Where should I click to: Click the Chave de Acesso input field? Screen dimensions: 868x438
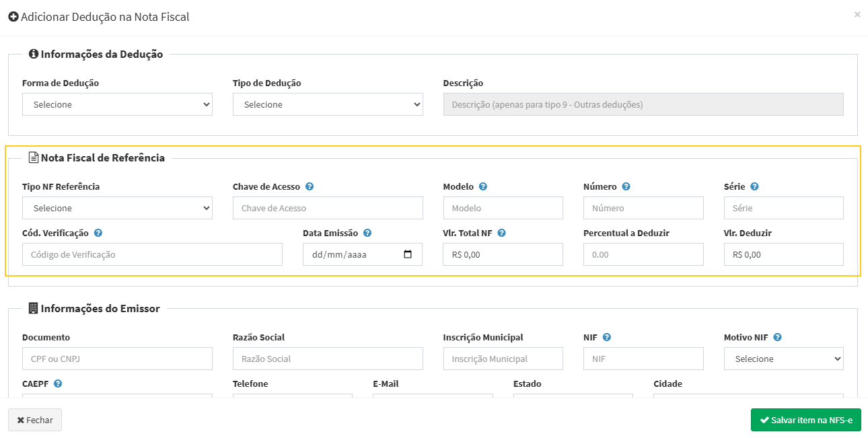328,209
